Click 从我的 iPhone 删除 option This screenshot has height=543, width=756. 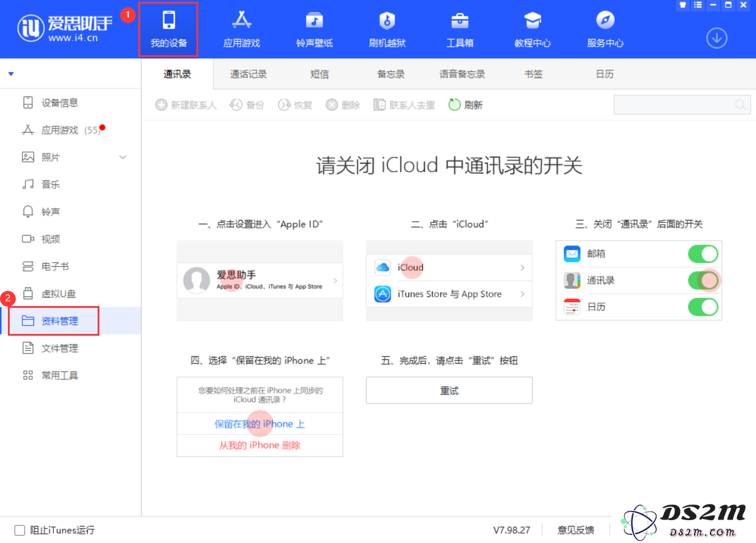click(260, 445)
